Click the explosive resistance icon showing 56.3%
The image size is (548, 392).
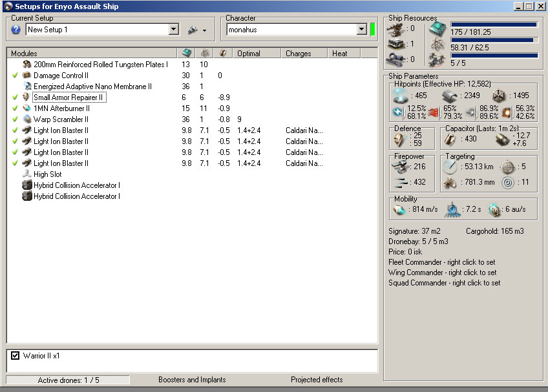(x=507, y=112)
